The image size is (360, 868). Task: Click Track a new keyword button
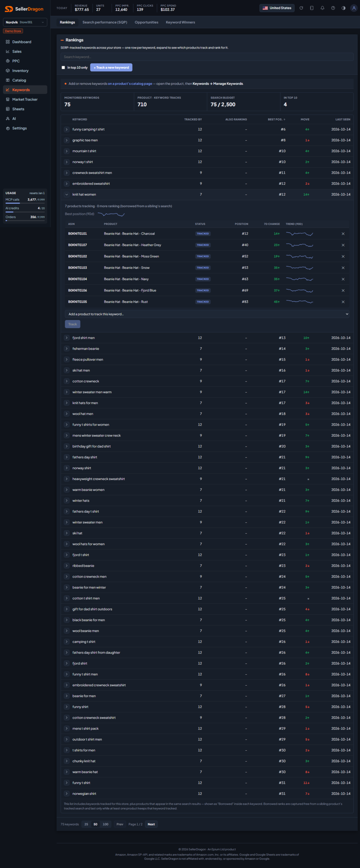click(x=111, y=67)
